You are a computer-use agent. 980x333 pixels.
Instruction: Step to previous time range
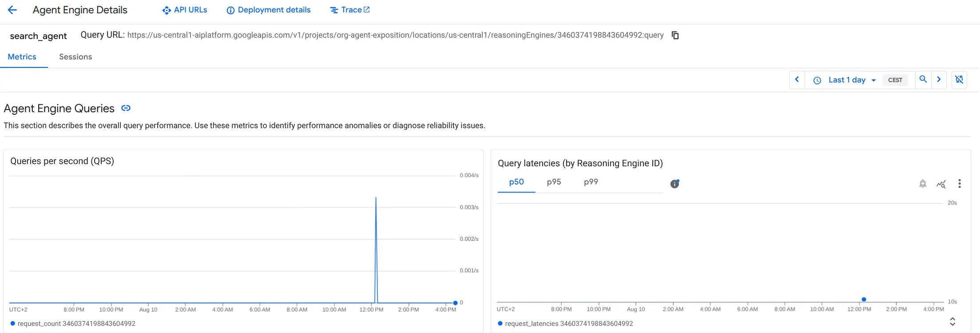797,80
